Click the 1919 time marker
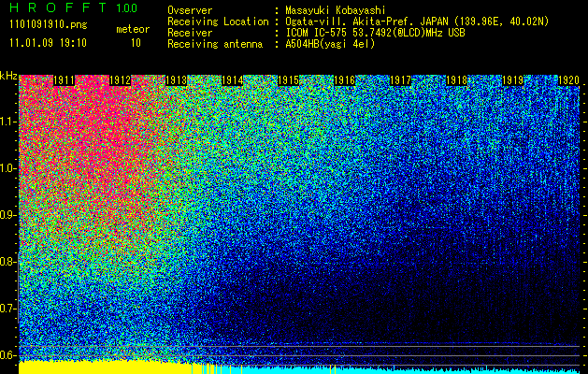The image size is (588, 374). [512, 80]
